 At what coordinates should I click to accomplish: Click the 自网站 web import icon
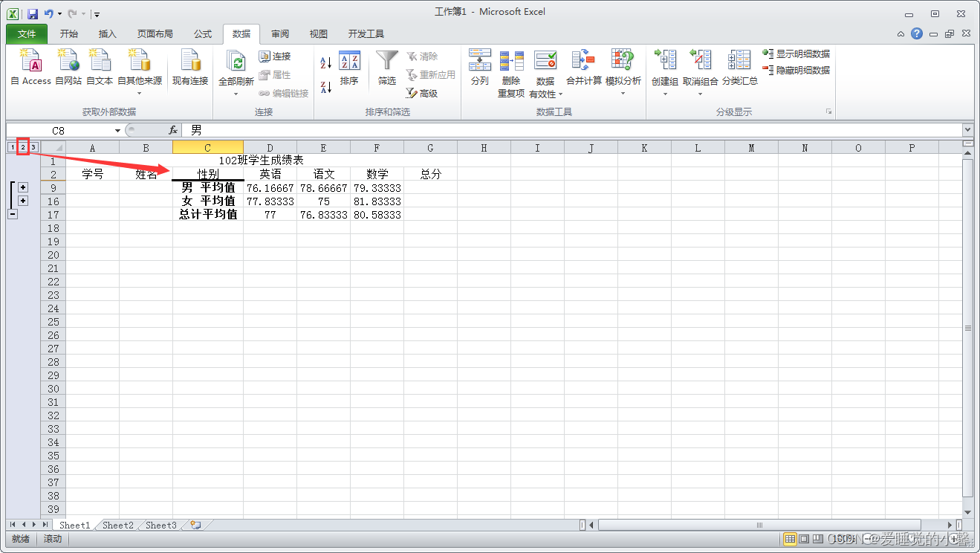(x=68, y=67)
